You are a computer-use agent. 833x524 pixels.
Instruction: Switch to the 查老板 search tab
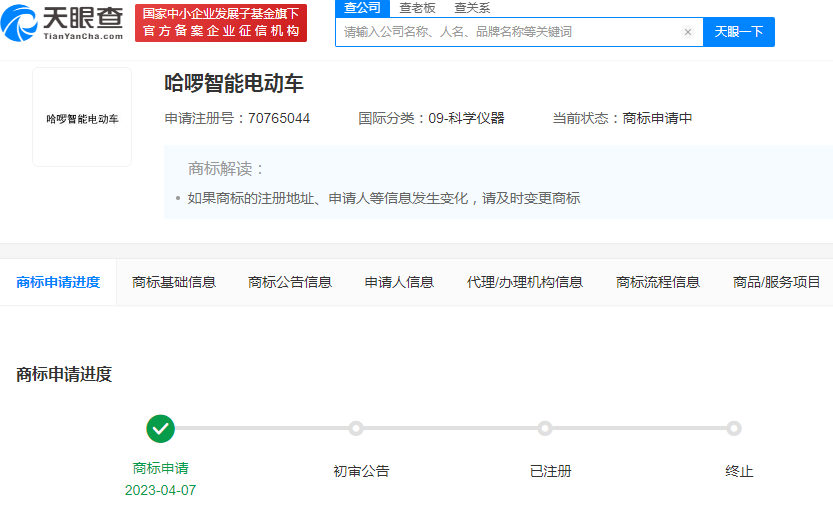417,8
